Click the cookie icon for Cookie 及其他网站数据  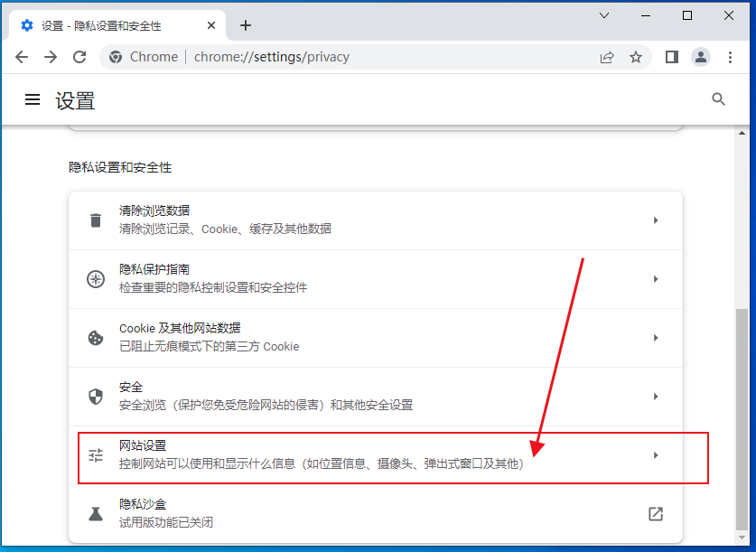coord(96,338)
